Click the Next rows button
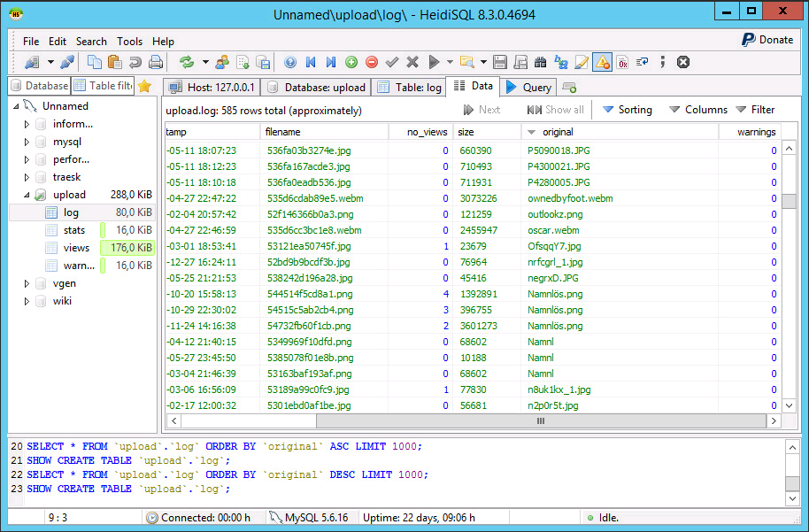 pos(482,110)
